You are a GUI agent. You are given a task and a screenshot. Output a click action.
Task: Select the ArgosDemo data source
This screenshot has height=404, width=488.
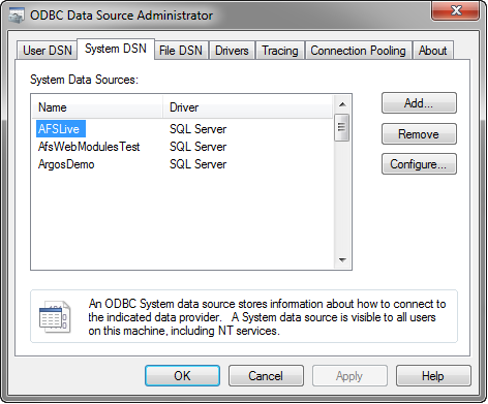coord(66,164)
